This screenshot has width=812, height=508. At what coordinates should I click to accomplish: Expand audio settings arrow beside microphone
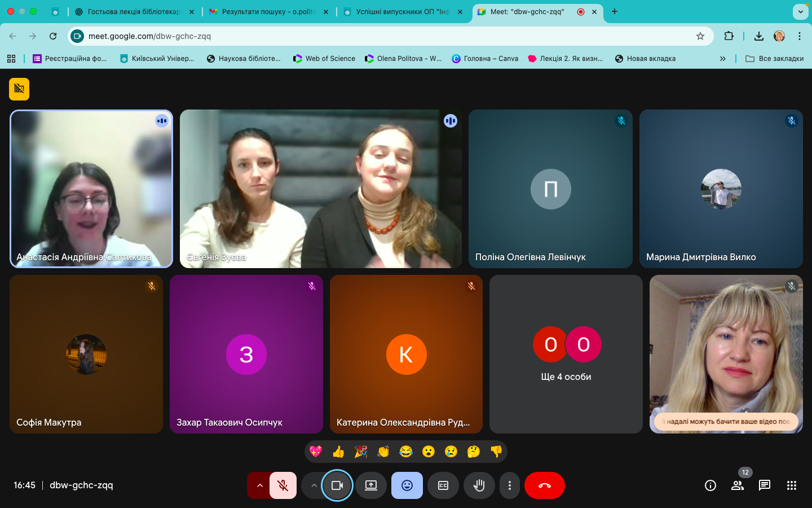point(259,485)
